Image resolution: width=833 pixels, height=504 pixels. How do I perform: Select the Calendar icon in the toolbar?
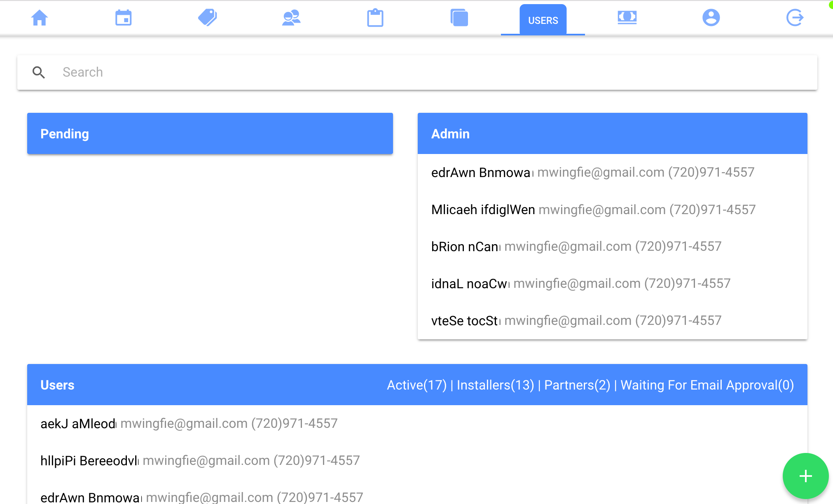pyautogui.click(x=123, y=18)
